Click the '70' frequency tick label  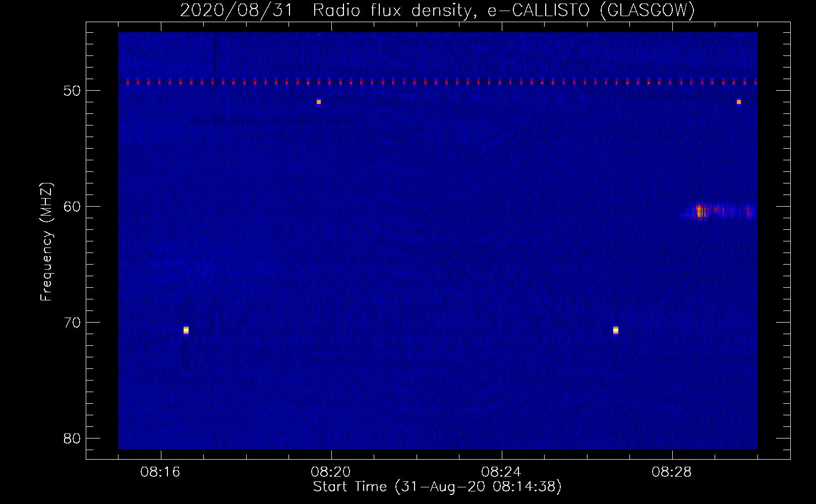[x=72, y=323]
